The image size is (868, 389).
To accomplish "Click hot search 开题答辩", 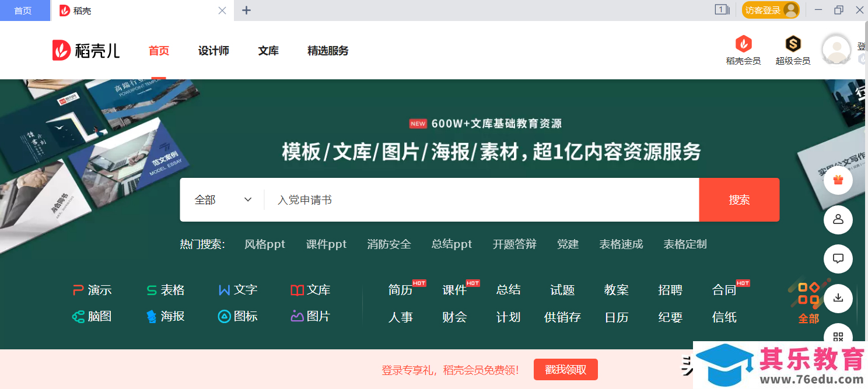I will click(514, 244).
